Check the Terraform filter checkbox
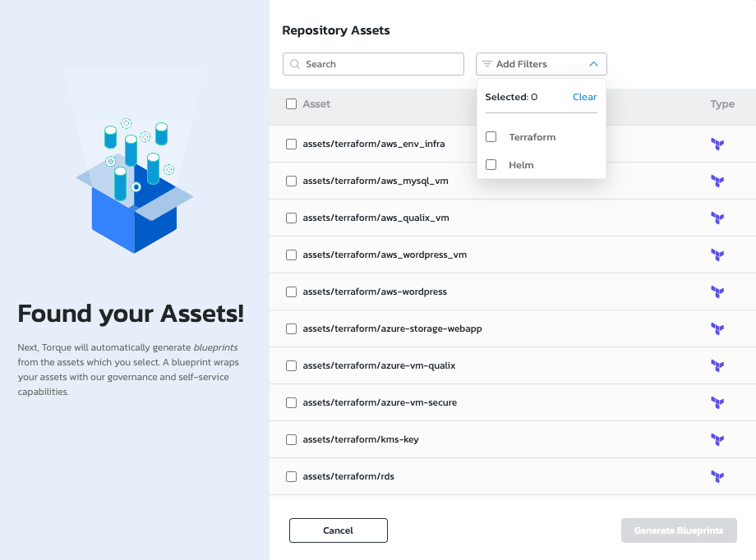 click(x=491, y=137)
